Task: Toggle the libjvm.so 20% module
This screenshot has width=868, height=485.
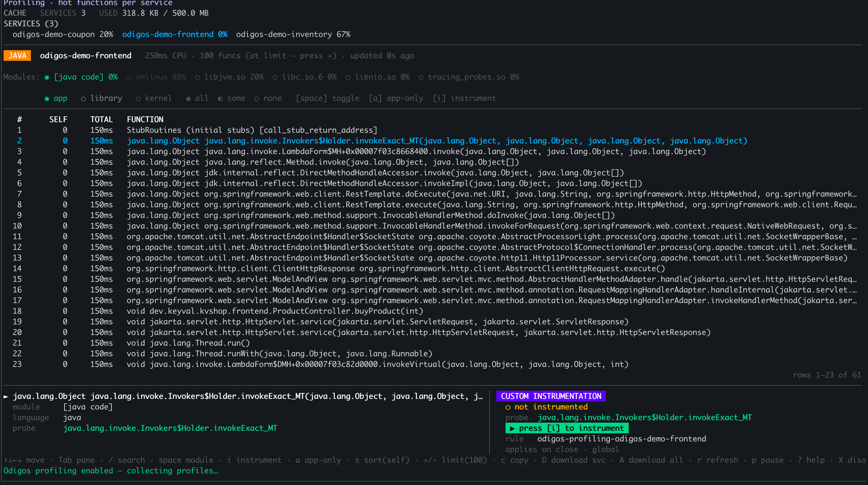Action: 229,77
